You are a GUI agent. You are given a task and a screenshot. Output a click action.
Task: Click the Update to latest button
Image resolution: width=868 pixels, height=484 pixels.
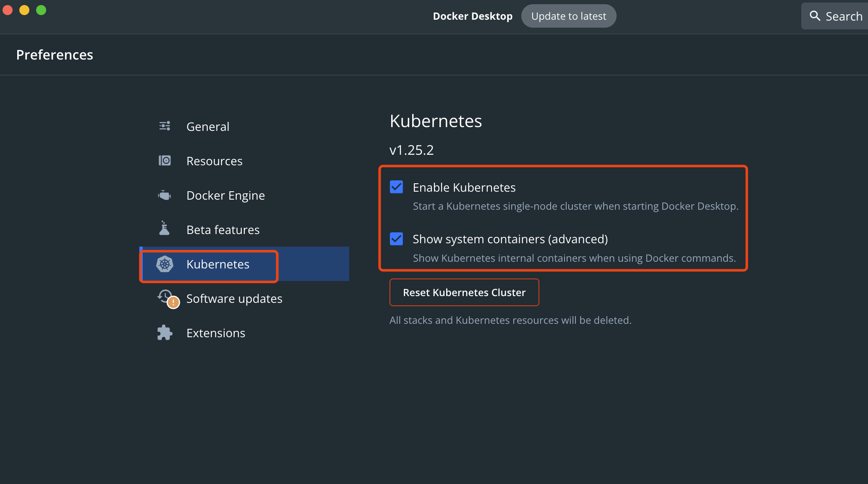tap(569, 16)
